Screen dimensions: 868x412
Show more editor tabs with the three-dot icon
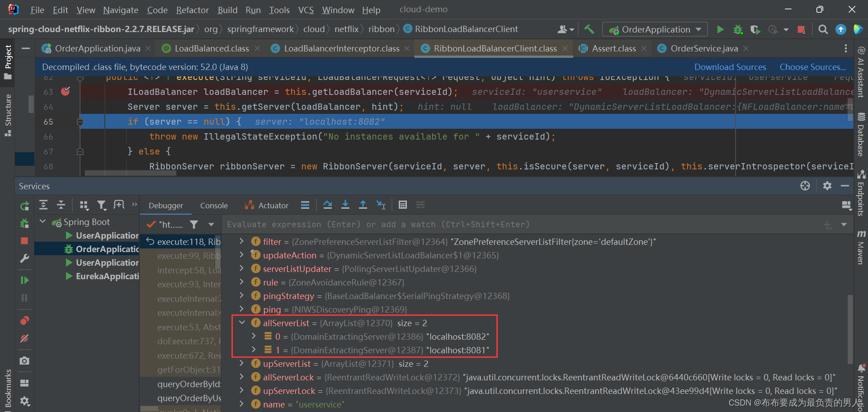coord(845,48)
